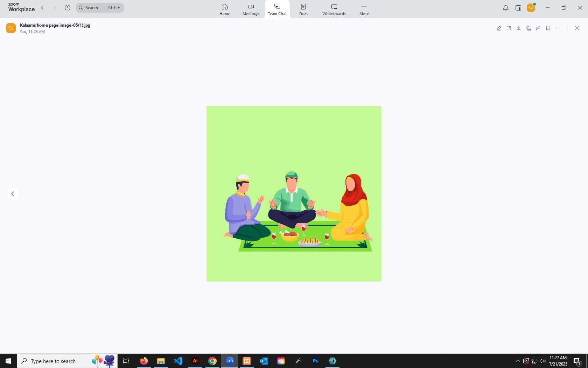This screenshot has width=588, height=368.
Task: Launch Firefox from the taskbar
Action: click(x=144, y=361)
